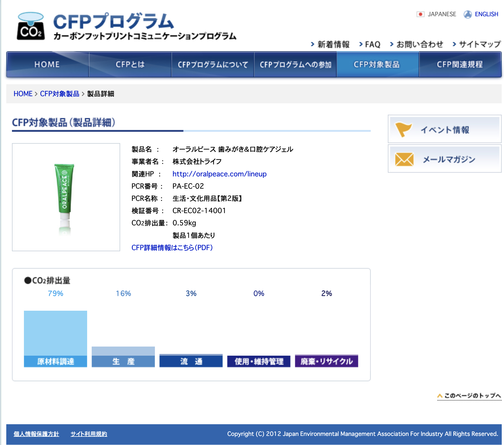Switch language to ENGLISH

coord(486,14)
